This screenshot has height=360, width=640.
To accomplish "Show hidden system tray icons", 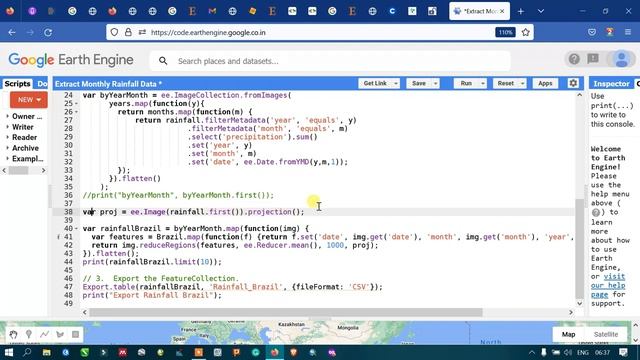I will click(x=531, y=352).
